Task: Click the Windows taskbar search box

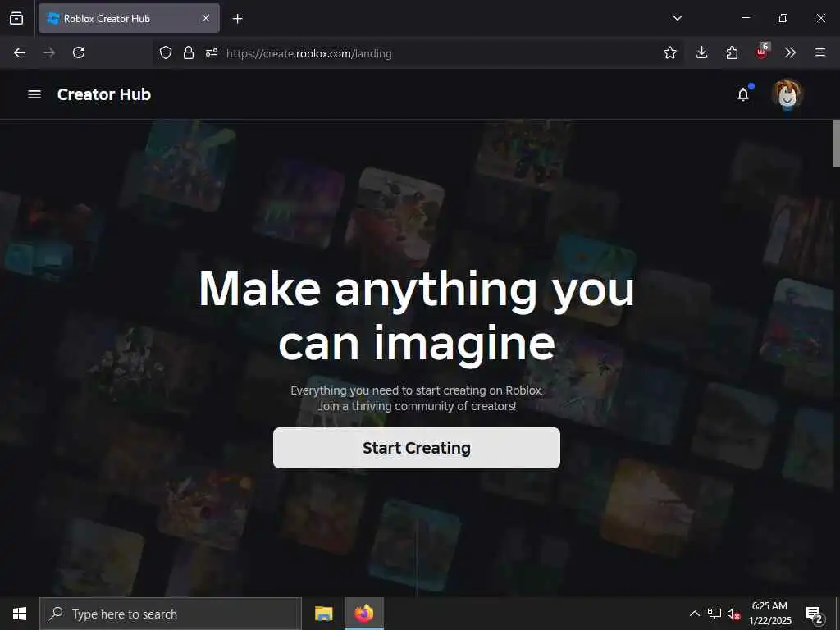Action: (171, 614)
